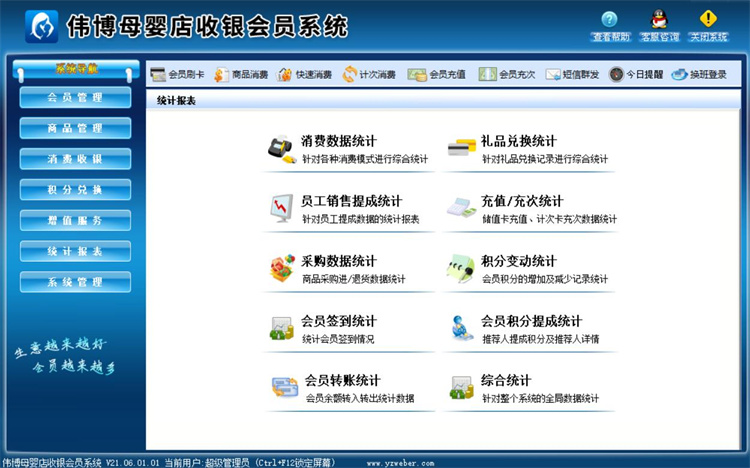Open the 员工销售提成统计 report link
This screenshot has height=468, width=750.
pyautogui.click(x=351, y=201)
